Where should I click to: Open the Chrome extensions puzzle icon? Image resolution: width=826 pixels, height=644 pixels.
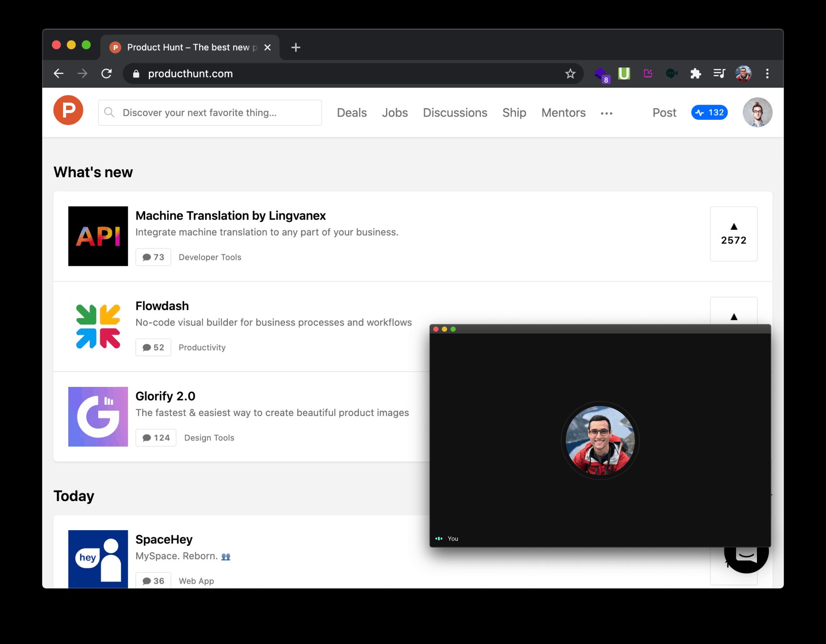tap(695, 73)
